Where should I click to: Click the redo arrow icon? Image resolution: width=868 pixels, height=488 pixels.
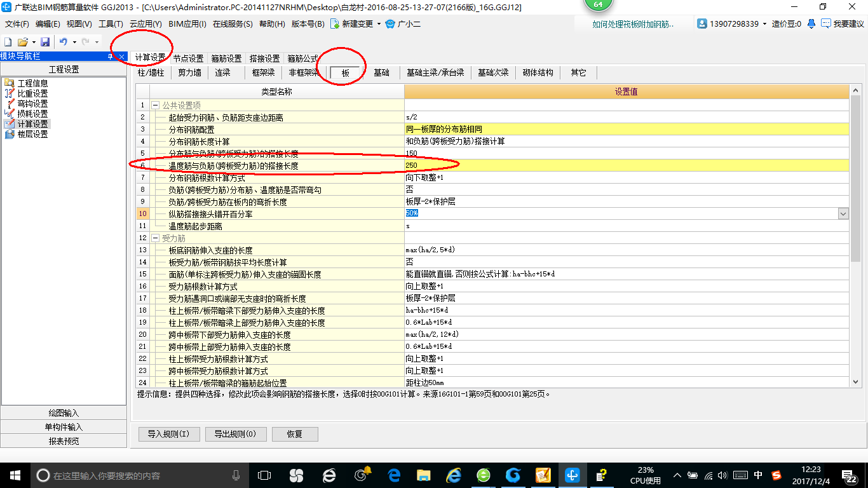pos(85,42)
